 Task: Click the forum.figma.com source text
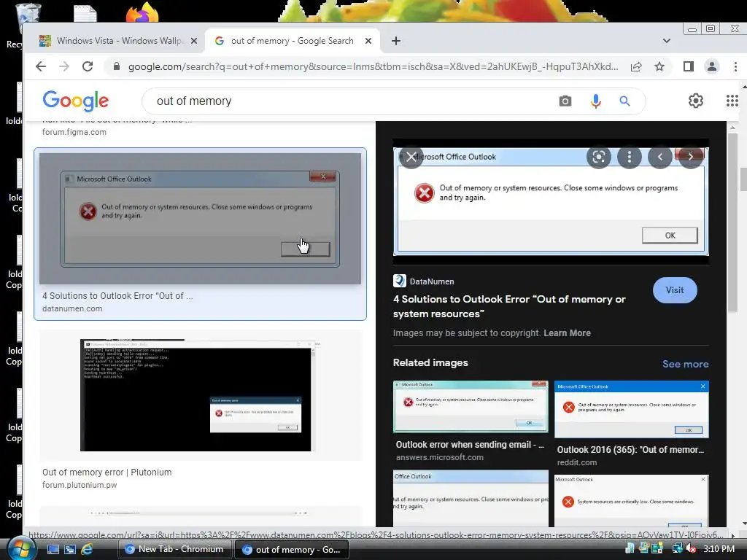pyautogui.click(x=74, y=132)
